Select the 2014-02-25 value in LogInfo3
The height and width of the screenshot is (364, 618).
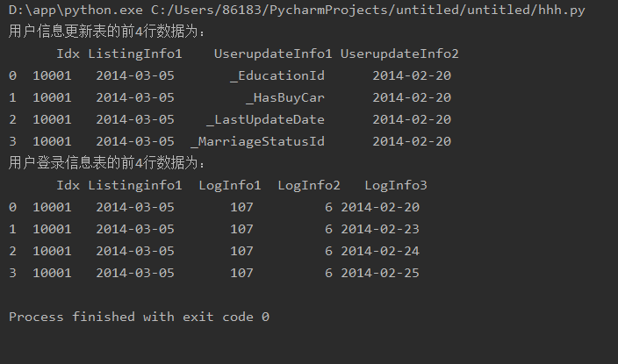380,273
